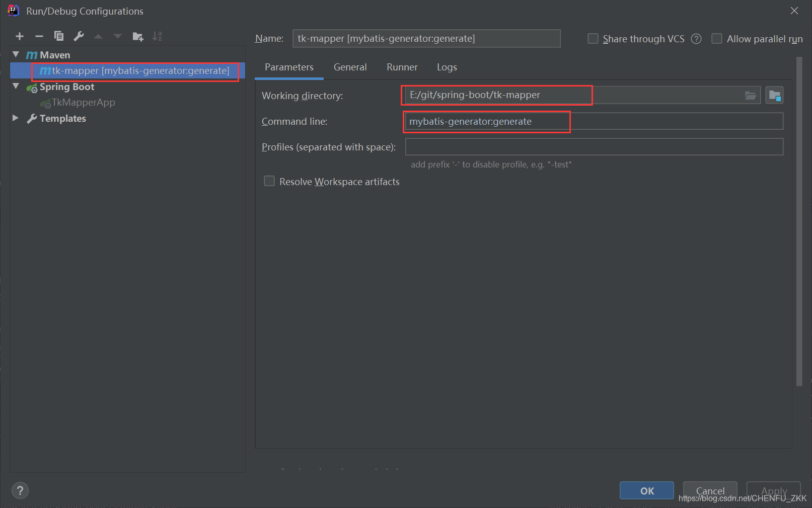Select the Spring Boot node icon
Screen dimensions: 812x508
[x=32, y=88]
